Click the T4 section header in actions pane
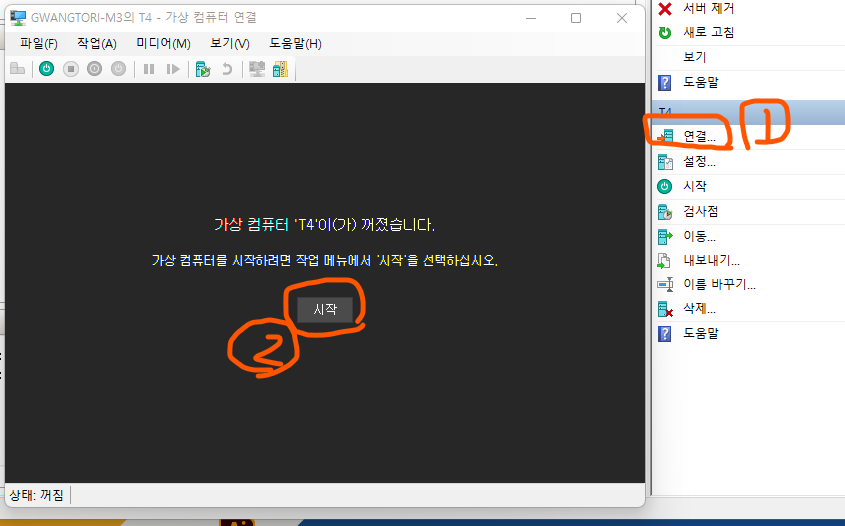845x526 pixels. [749, 112]
